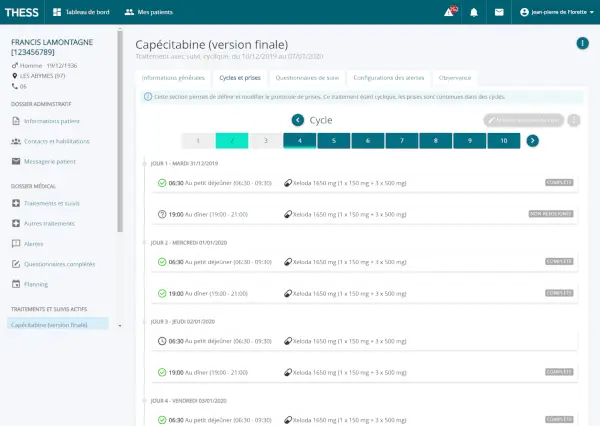600x426 pixels.
Task: Click pill icon on Jour 3 06:30 Xeloda
Action: tap(288, 341)
